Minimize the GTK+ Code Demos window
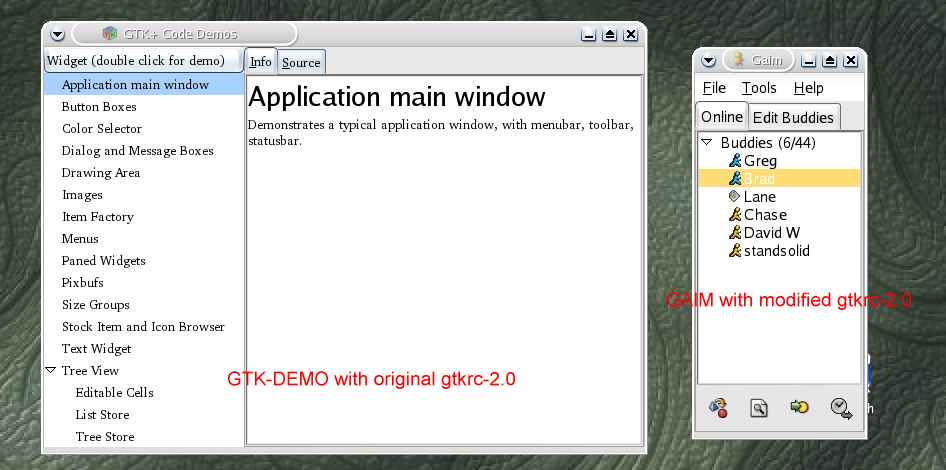This screenshot has height=470, width=946. coord(588,34)
